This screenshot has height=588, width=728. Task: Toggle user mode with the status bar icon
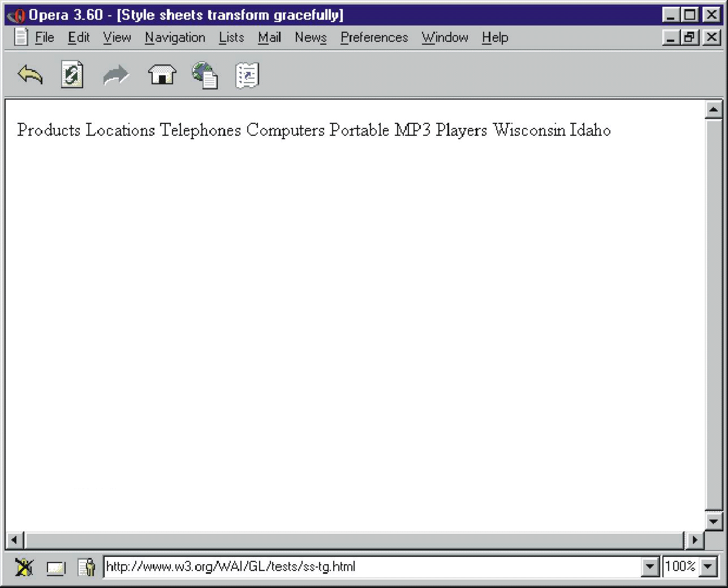87,566
